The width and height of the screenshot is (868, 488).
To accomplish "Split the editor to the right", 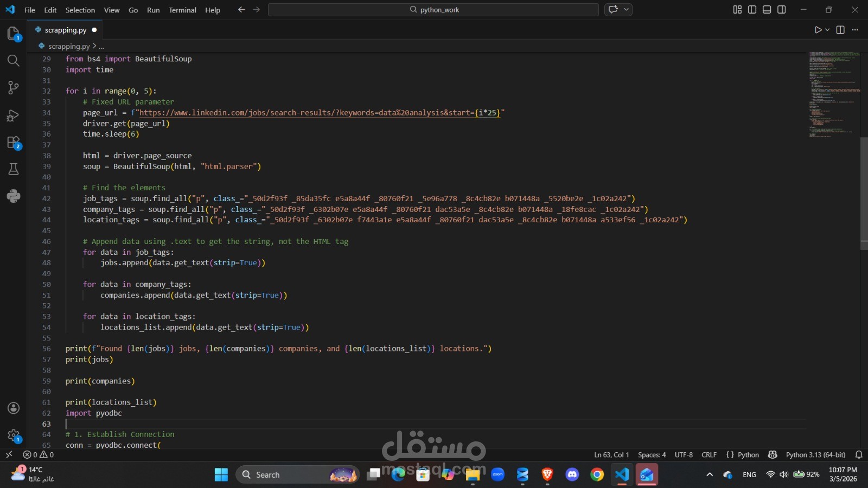I will (840, 30).
